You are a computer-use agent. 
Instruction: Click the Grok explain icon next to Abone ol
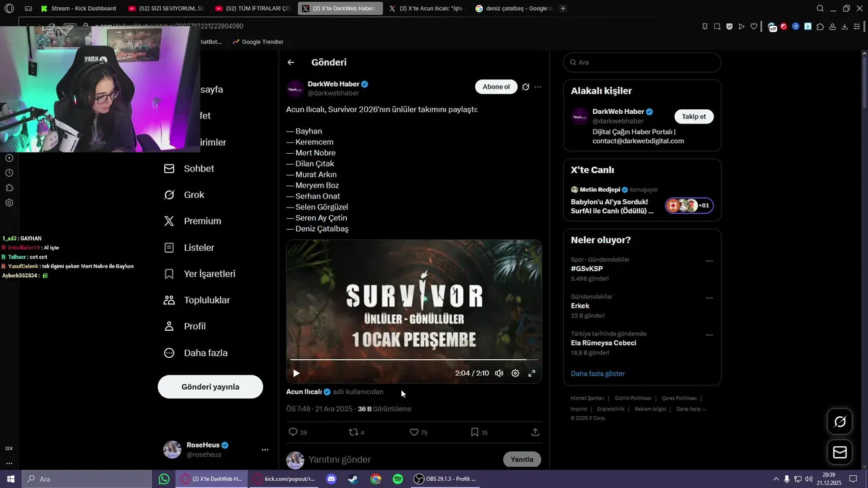point(526,87)
